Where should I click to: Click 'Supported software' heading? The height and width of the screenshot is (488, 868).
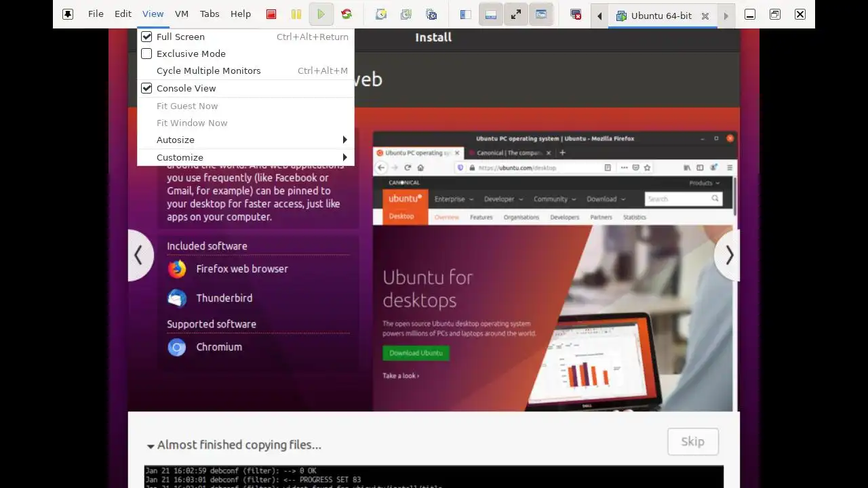(x=212, y=324)
